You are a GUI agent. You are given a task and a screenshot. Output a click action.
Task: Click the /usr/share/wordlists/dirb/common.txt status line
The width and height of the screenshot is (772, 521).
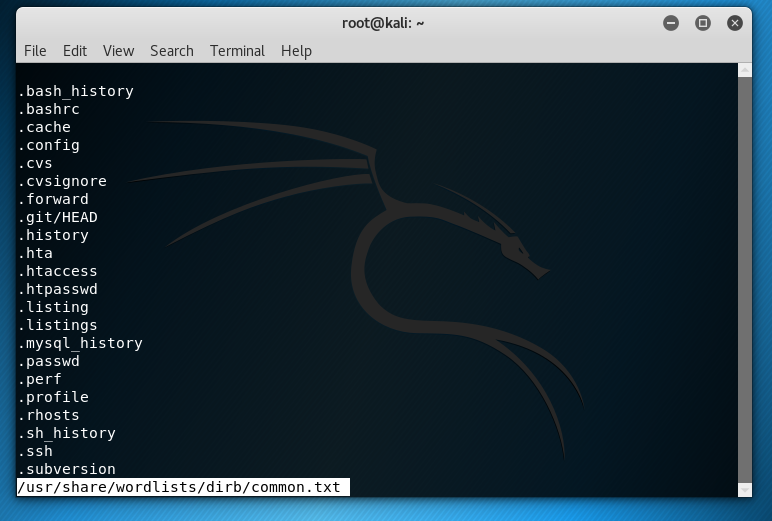183,487
